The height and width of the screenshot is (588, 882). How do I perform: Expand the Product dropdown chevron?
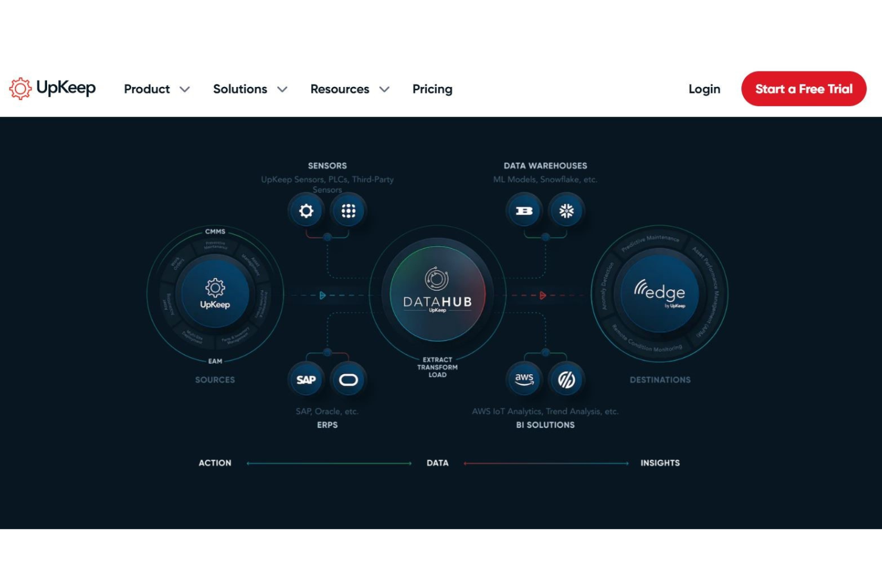coord(185,89)
